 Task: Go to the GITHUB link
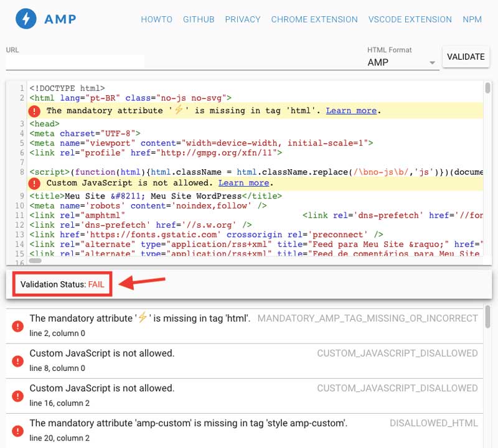pyautogui.click(x=199, y=19)
